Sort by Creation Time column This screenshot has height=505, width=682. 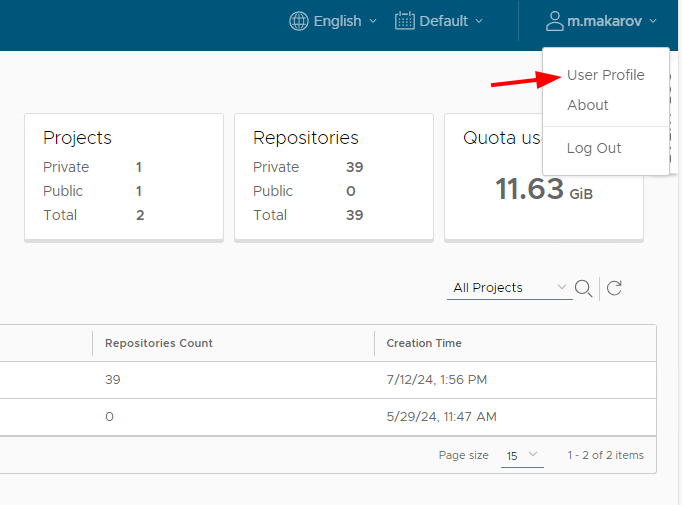(x=424, y=343)
